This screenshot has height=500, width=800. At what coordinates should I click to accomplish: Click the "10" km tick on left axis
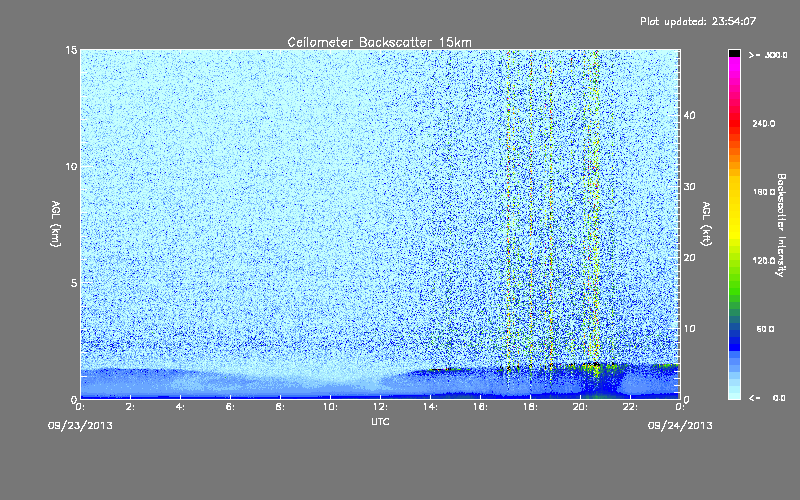[71, 167]
